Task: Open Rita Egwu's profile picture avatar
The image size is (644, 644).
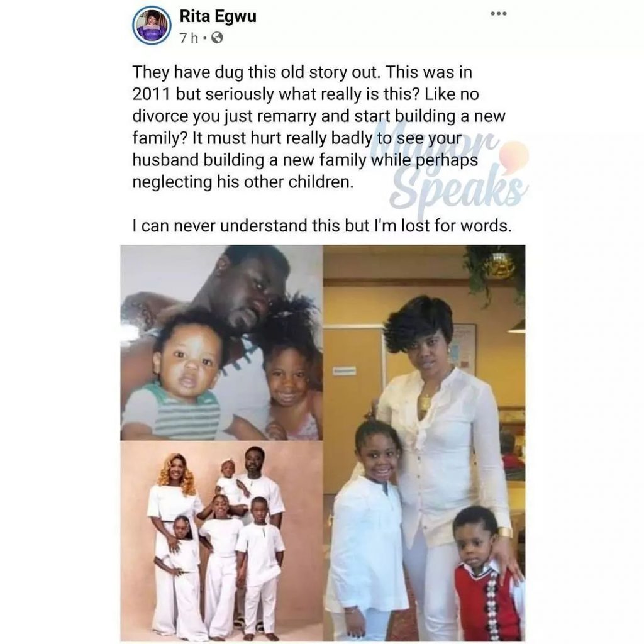Action: (x=152, y=25)
